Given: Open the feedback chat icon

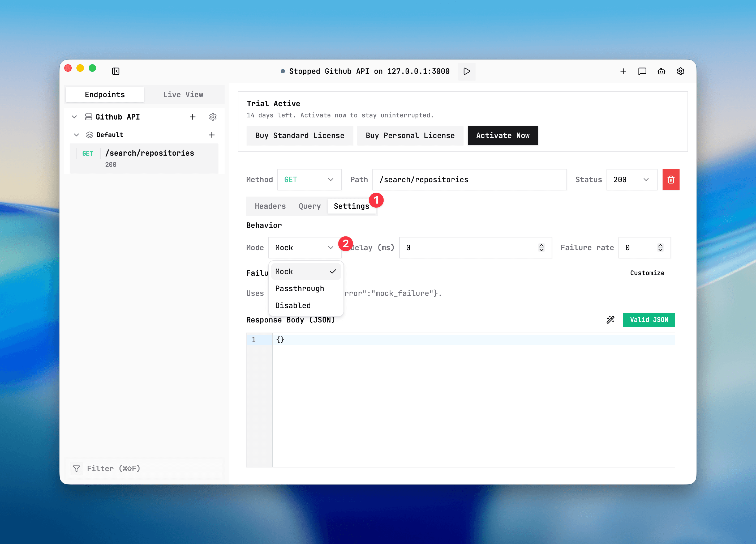Looking at the screenshot, I should [x=642, y=71].
